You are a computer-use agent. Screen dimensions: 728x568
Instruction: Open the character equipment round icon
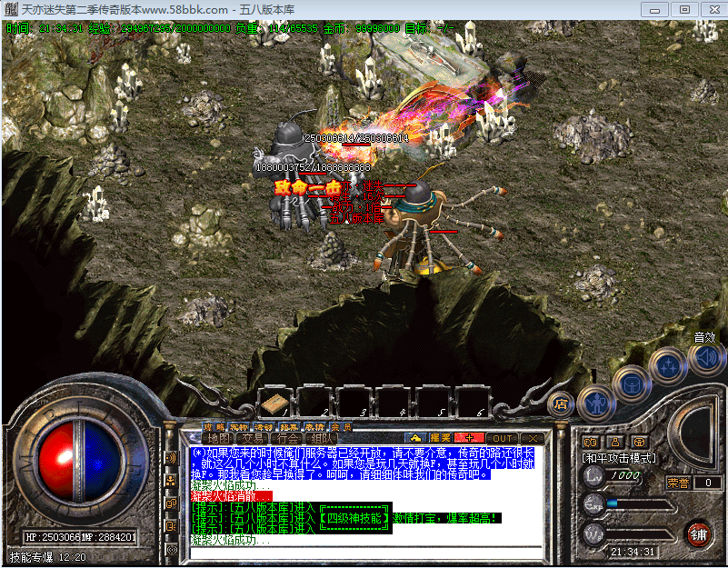click(596, 403)
